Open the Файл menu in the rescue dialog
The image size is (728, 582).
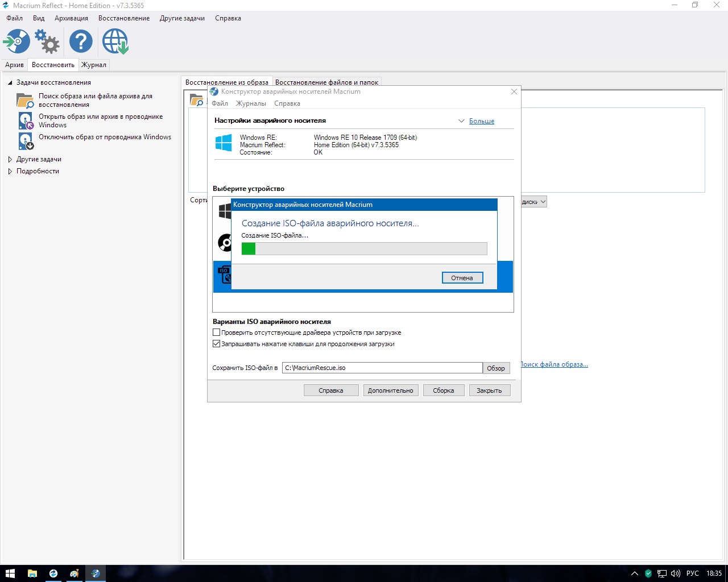[220, 103]
